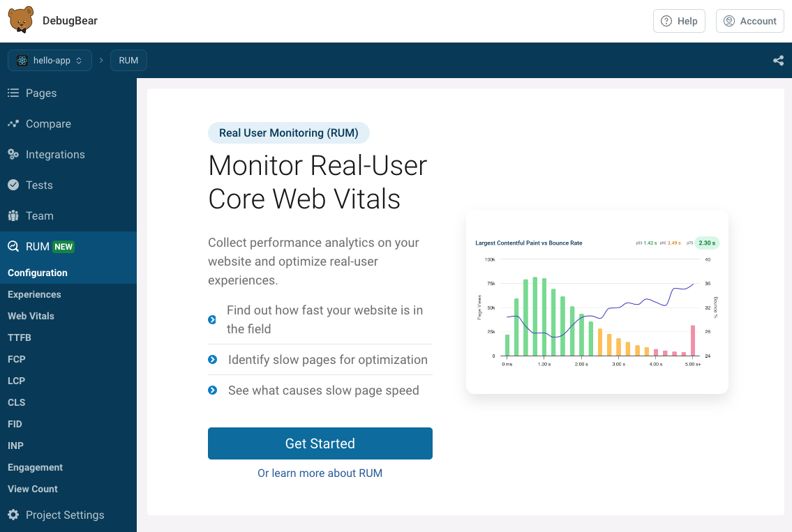Open Compare in the sidebar
Screen dimensions: 792x532
(68, 123)
